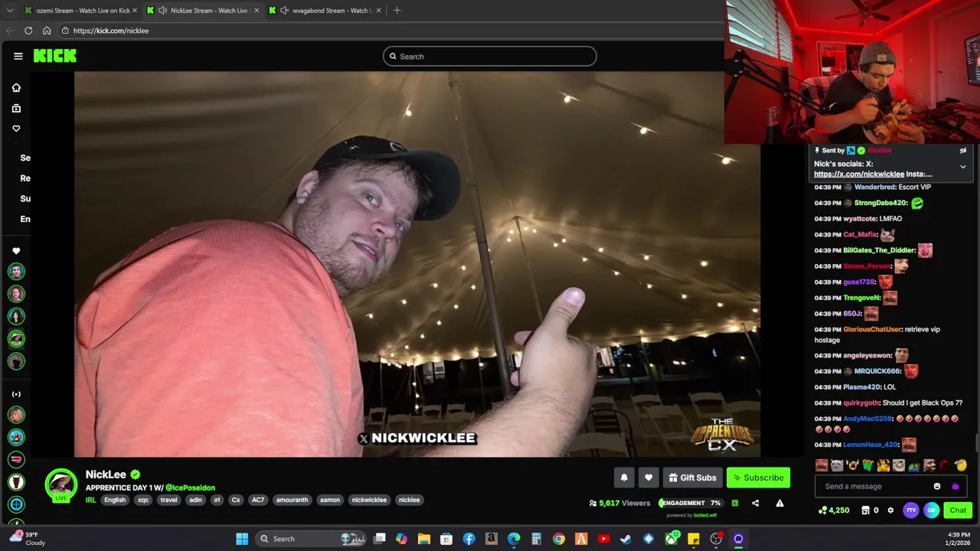The width and height of the screenshot is (980, 551).
Task: Expand the pinned KickBot message
Action: pos(963,166)
